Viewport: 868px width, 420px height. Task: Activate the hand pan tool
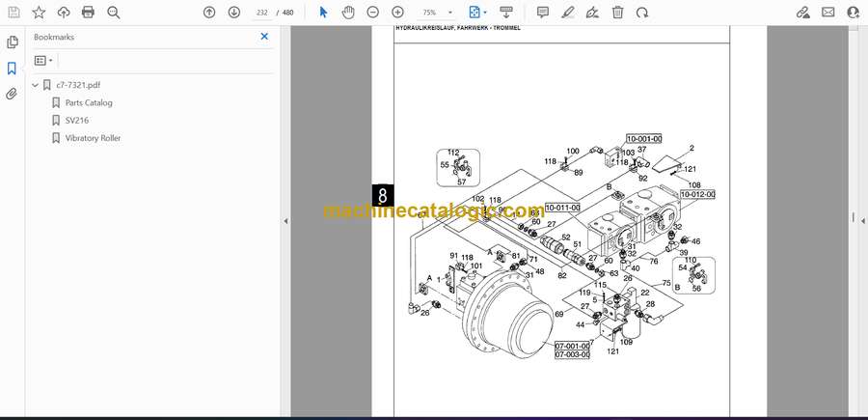(x=348, y=13)
